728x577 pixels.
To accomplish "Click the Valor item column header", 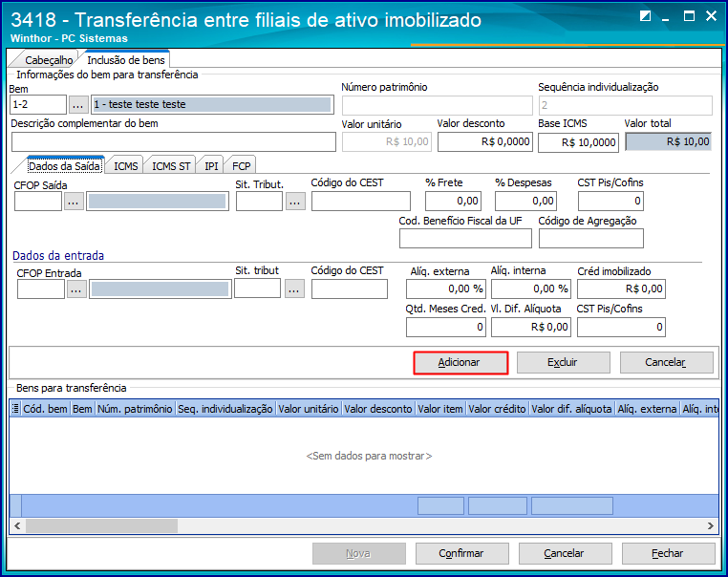I will (x=440, y=409).
